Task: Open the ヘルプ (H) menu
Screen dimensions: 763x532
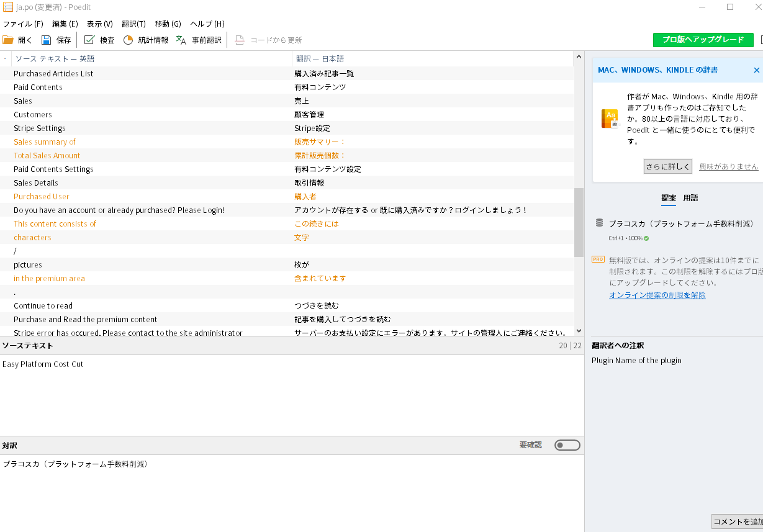Action: (207, 24)
